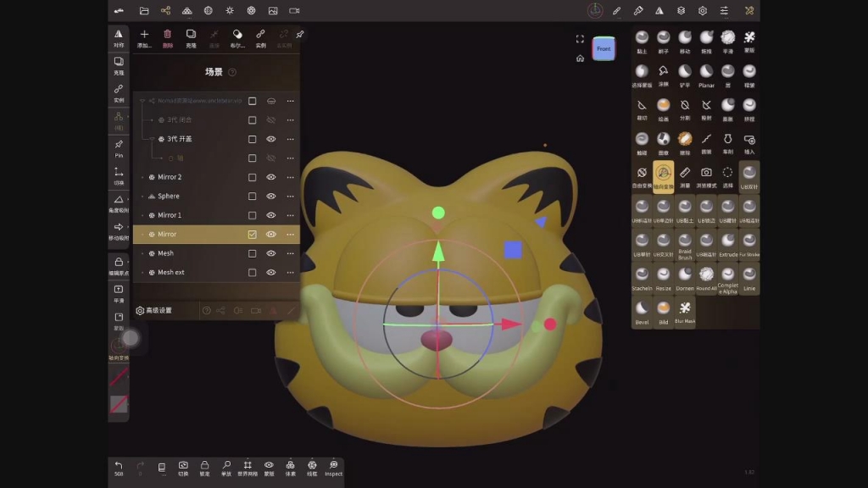Choose the Fur Stroke brush

point(749,245)
